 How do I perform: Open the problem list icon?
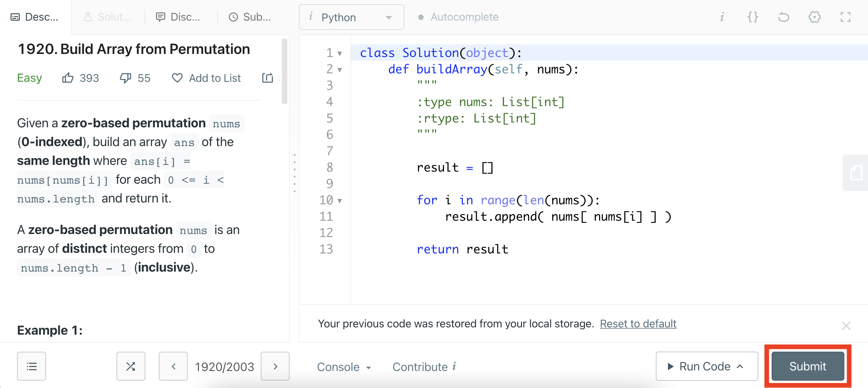[x=32, y=366]
